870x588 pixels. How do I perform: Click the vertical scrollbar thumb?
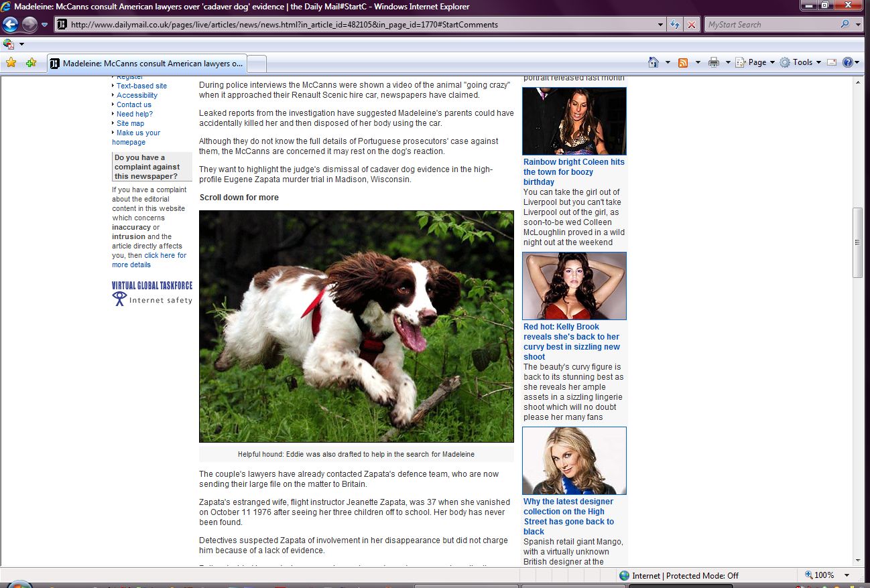click(x=857, y=242)
